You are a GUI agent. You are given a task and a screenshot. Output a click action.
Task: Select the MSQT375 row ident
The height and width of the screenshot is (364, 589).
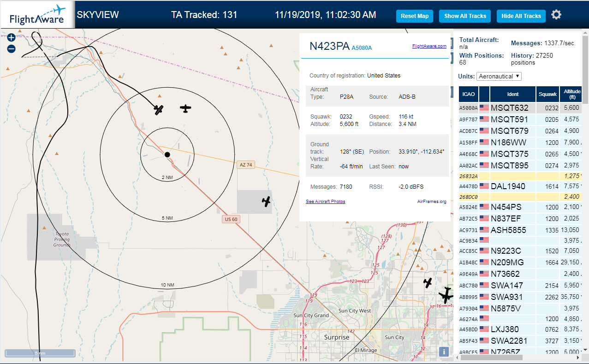[510, 154]
